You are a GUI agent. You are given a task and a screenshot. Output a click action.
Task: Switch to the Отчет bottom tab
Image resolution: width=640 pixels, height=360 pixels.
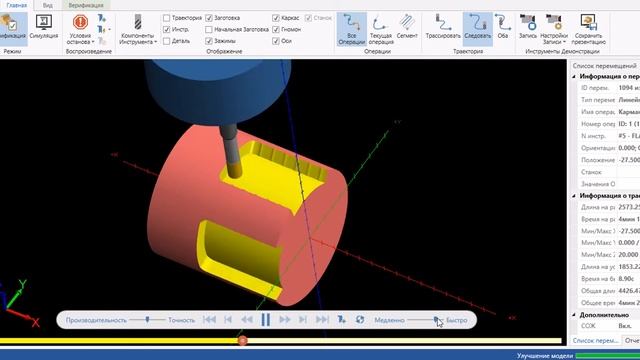pyautogui.click(x=631, y=340)
